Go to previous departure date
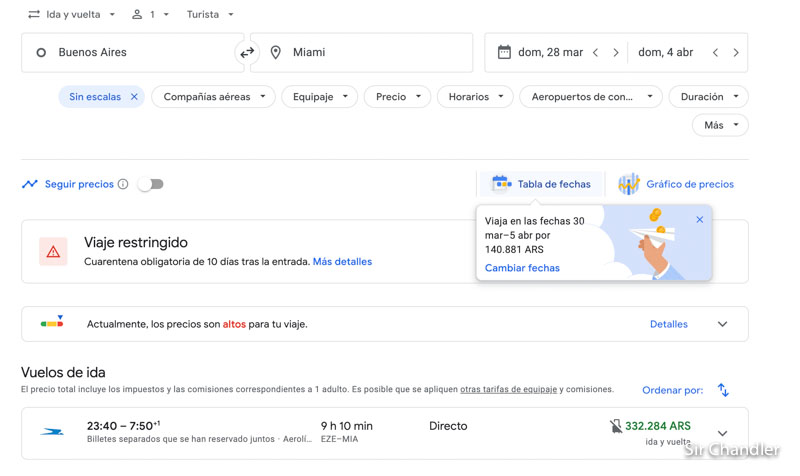 coord(596,53)
